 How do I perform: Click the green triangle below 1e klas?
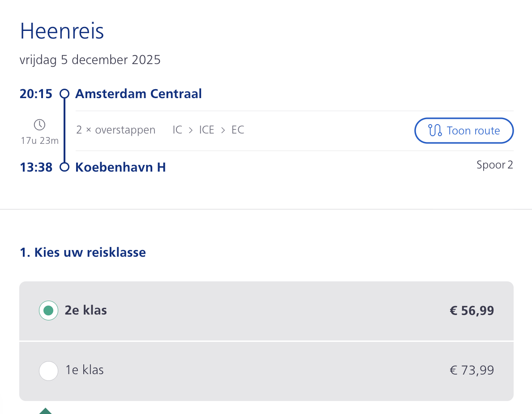[x=46, y=411]
